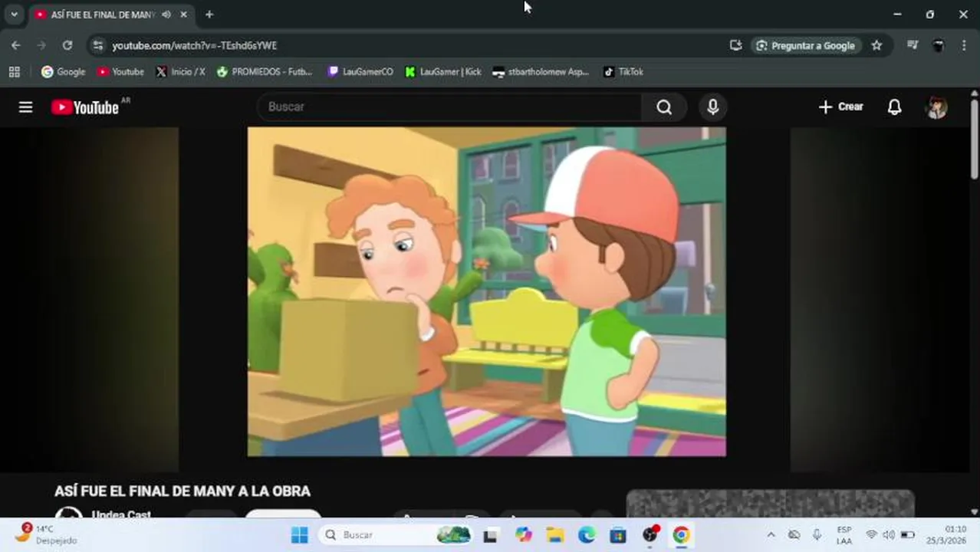980x552 pixels.
Task: Open Microsoft Store from taskbar
Action: point(618,535)
